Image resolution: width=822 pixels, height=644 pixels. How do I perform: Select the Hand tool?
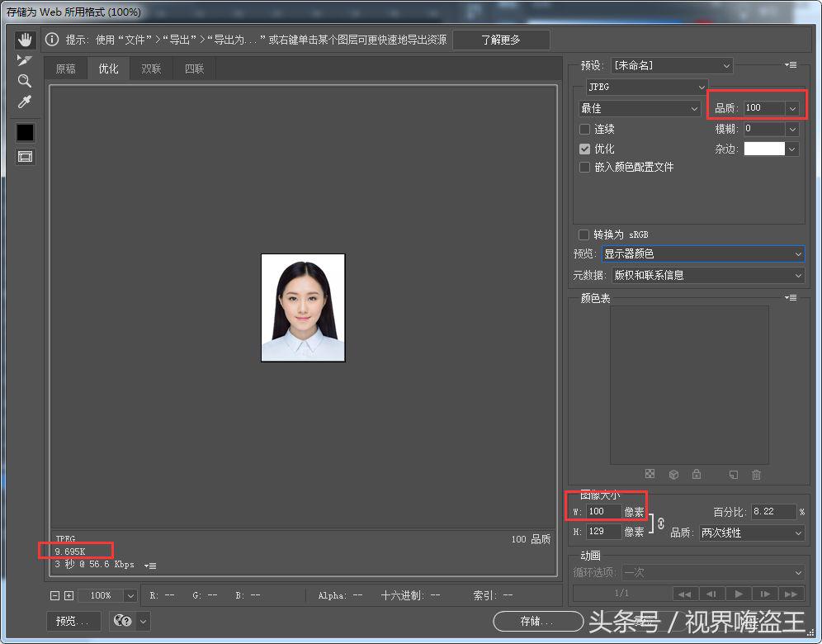25,40
